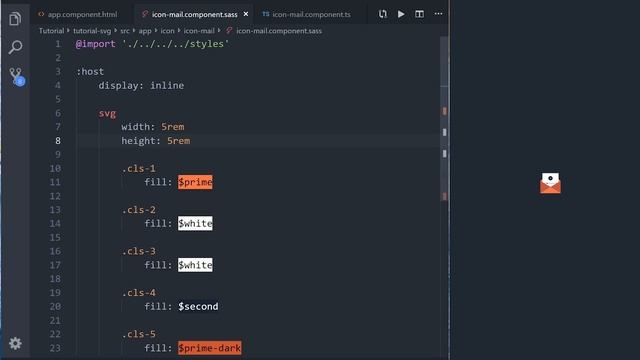Click the @import keyword on line 1
The height and width of the screenshot is (360, 640).
[96, 44]
